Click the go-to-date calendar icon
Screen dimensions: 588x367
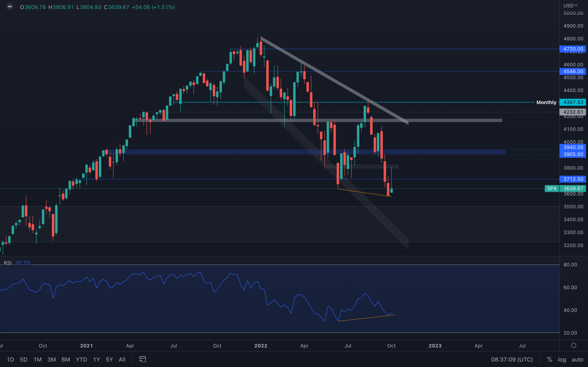point(142,359)
